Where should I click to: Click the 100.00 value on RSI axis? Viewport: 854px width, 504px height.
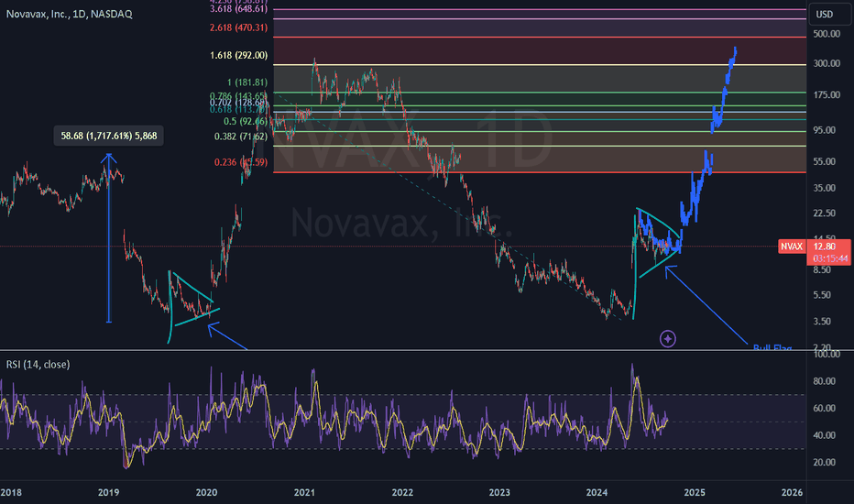coord(827,354)
